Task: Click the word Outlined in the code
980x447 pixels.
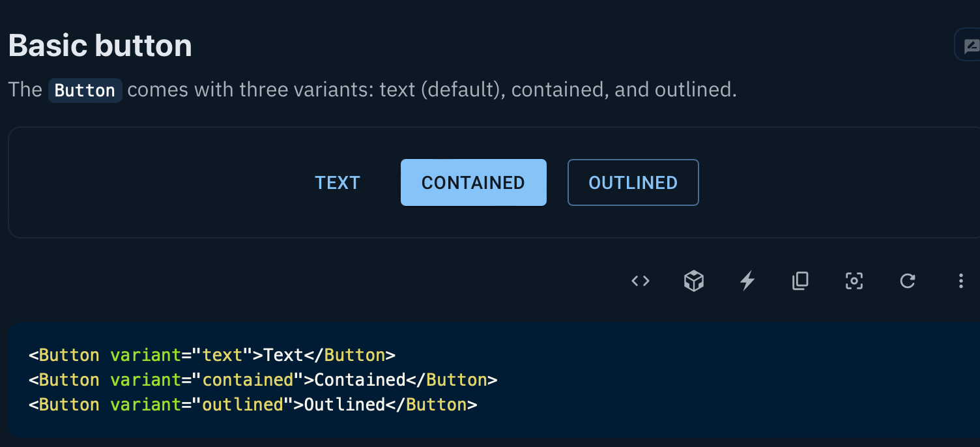Action: pyautogui.click(x=345, y=405)
